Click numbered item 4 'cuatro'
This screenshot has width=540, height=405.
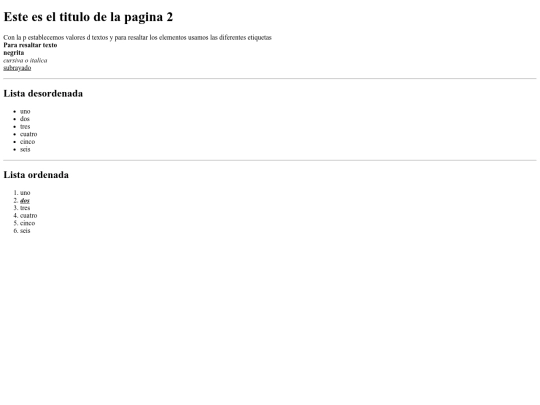pyautogui.click(x=29, y=215)
